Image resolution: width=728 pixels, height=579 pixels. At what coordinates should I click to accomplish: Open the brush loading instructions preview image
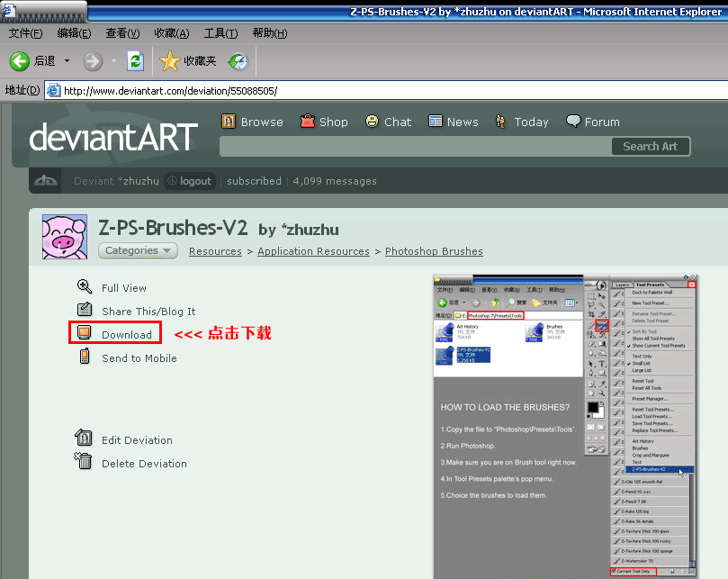coord(565,427)
